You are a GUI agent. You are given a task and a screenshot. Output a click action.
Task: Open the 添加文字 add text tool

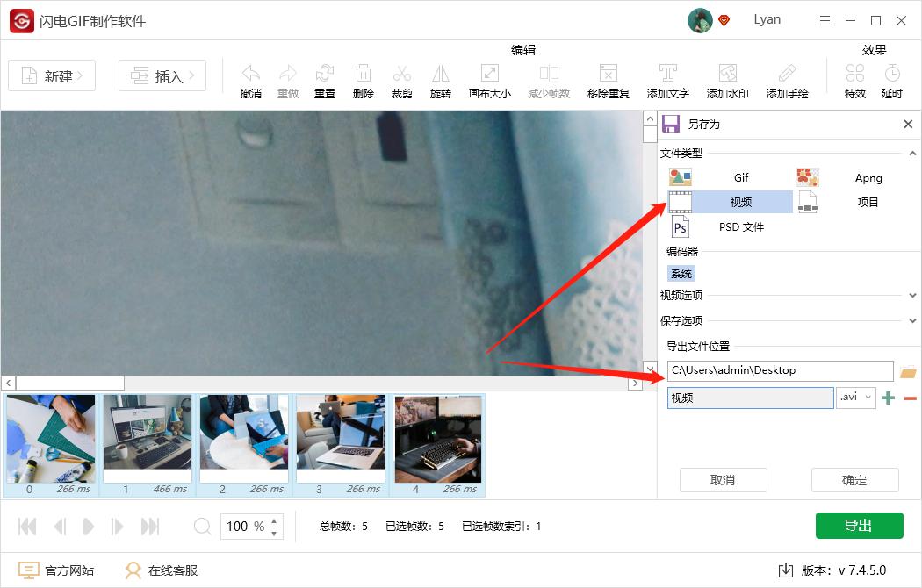(668, 79)
